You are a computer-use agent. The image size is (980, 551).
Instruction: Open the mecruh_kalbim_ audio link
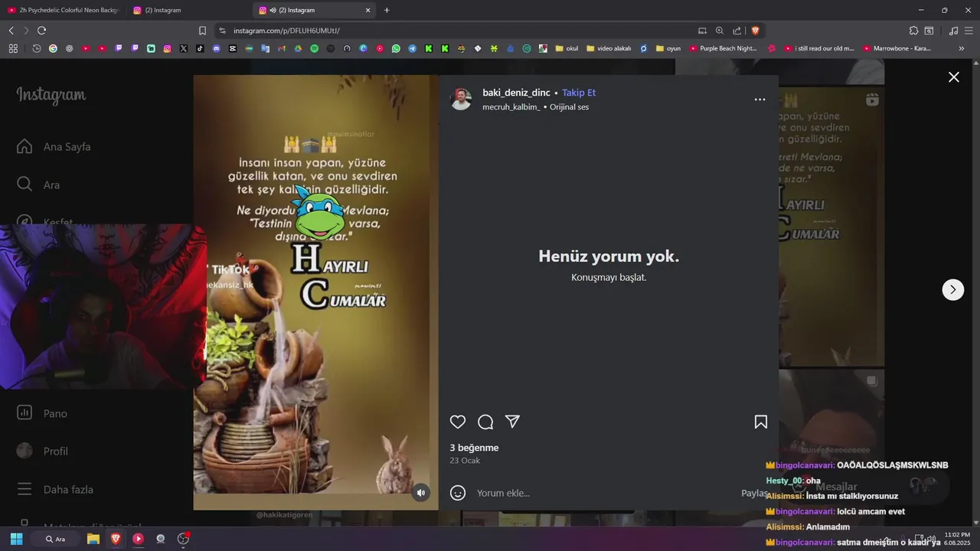click(x=511, y=107)
